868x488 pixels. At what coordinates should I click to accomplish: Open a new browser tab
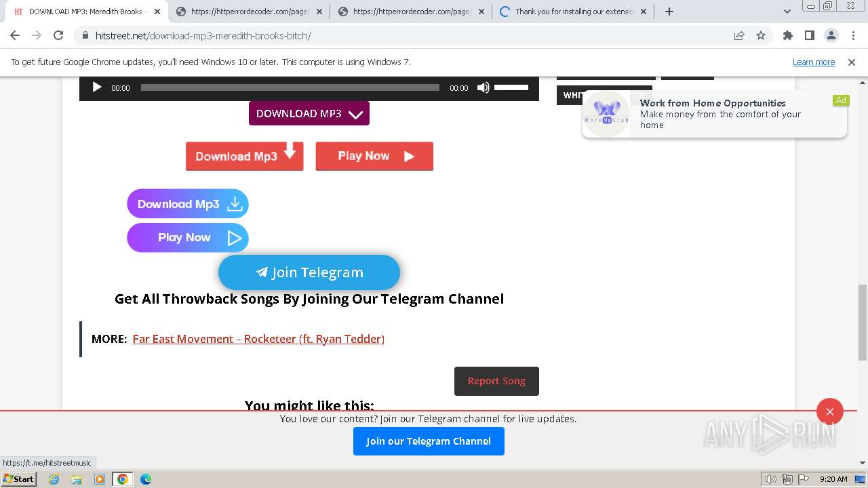click(669, 12)
